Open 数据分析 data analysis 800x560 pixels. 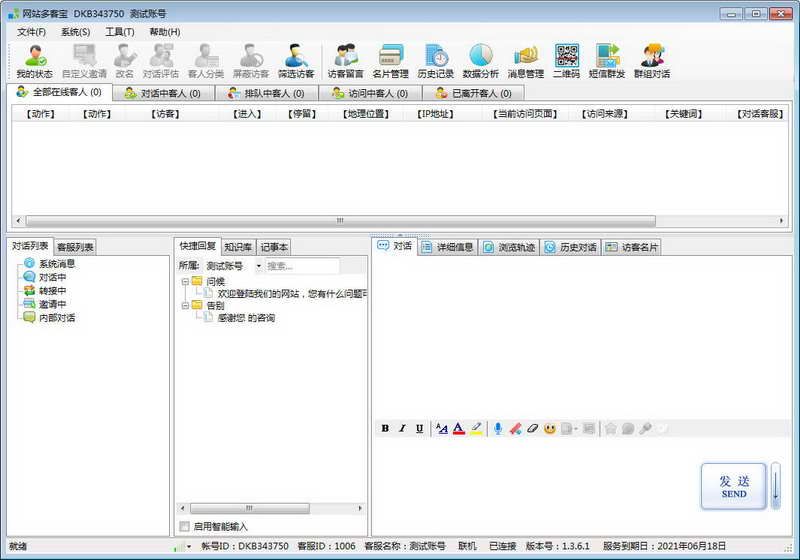tap(481, 61)
